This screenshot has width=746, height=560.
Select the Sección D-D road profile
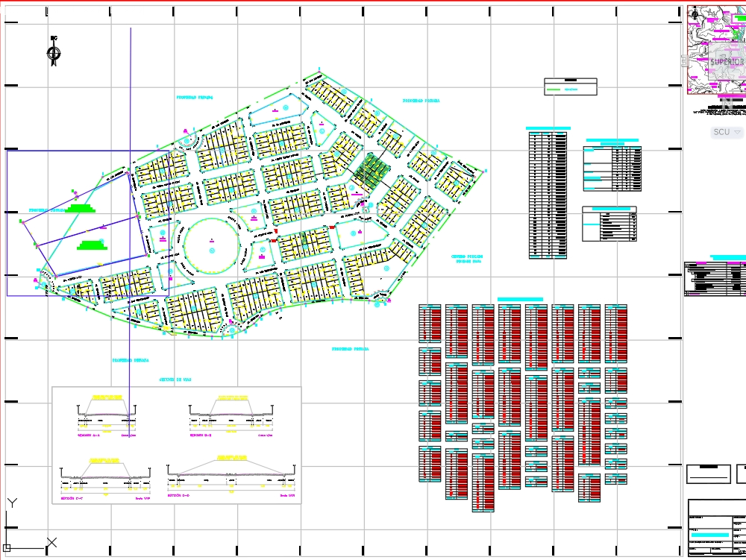tap(231, 476)
